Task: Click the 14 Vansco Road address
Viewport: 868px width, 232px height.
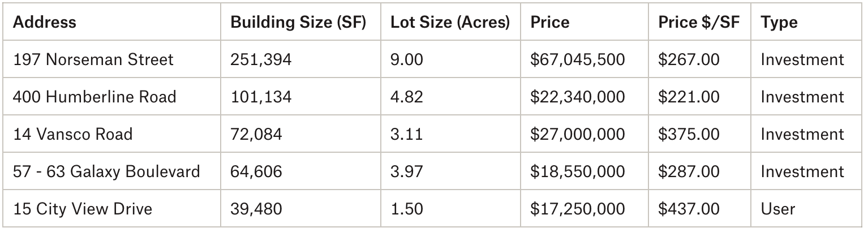Action: pos(72,134)
